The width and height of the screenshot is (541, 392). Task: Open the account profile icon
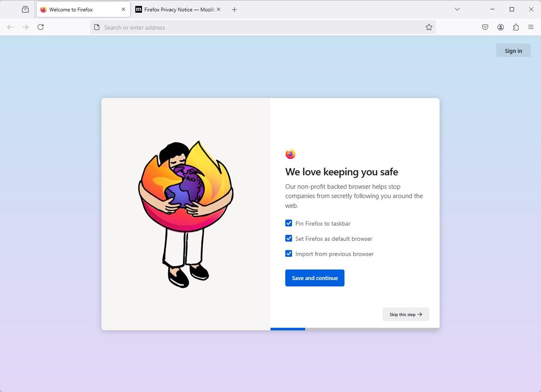coord(500,27)
